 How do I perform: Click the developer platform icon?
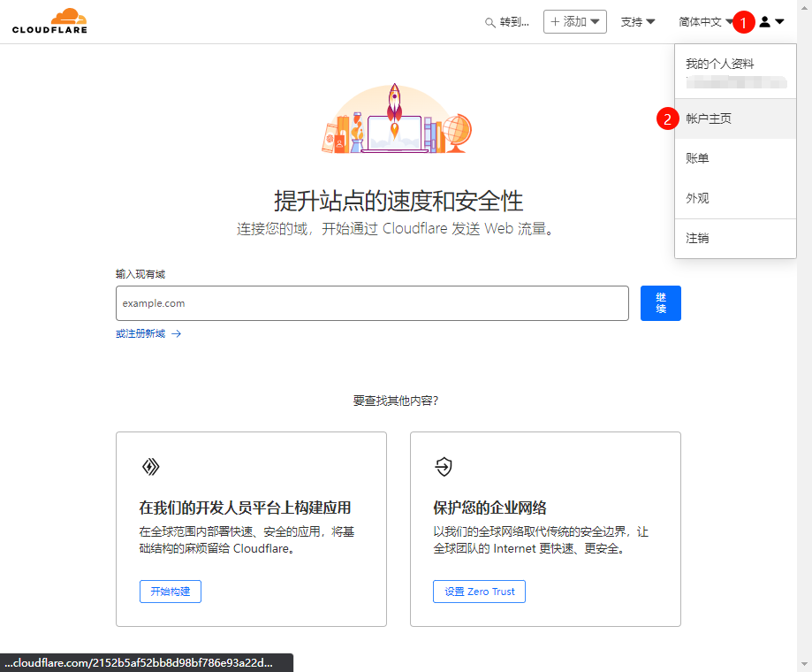tap(150, 467)
